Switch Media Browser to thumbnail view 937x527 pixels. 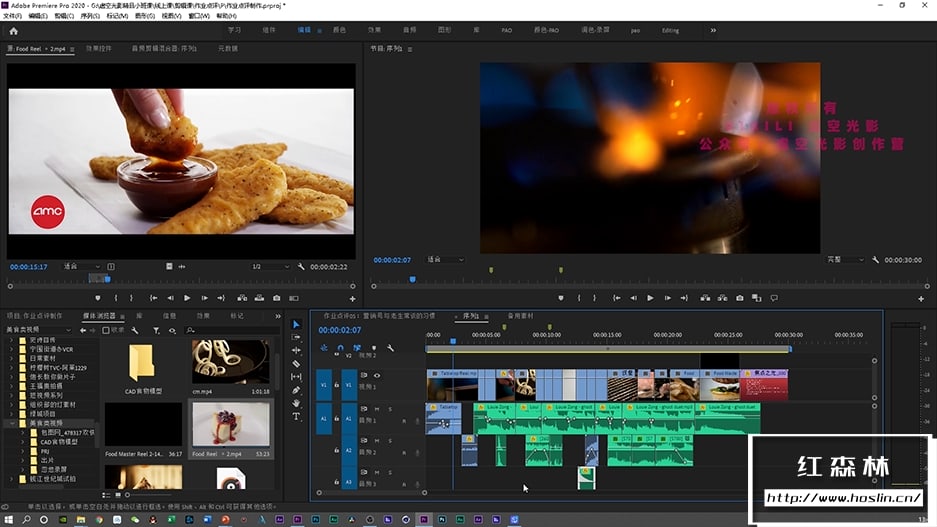pos(118,495)
